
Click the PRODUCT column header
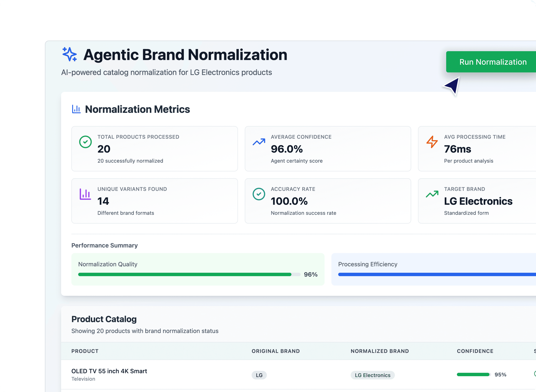tap(85, 351)
